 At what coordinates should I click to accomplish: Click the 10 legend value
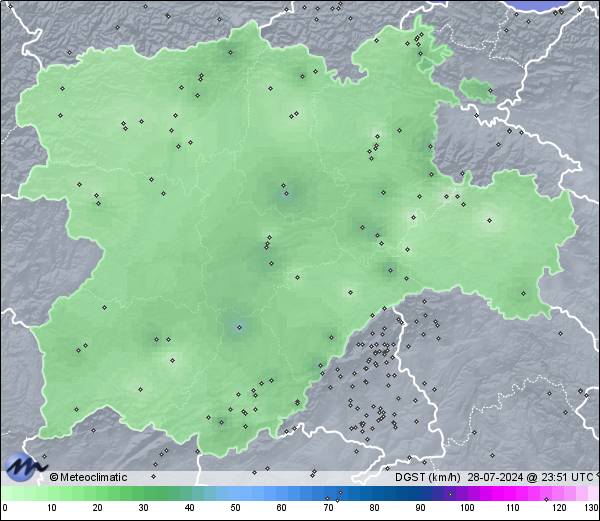pos(52,508)
